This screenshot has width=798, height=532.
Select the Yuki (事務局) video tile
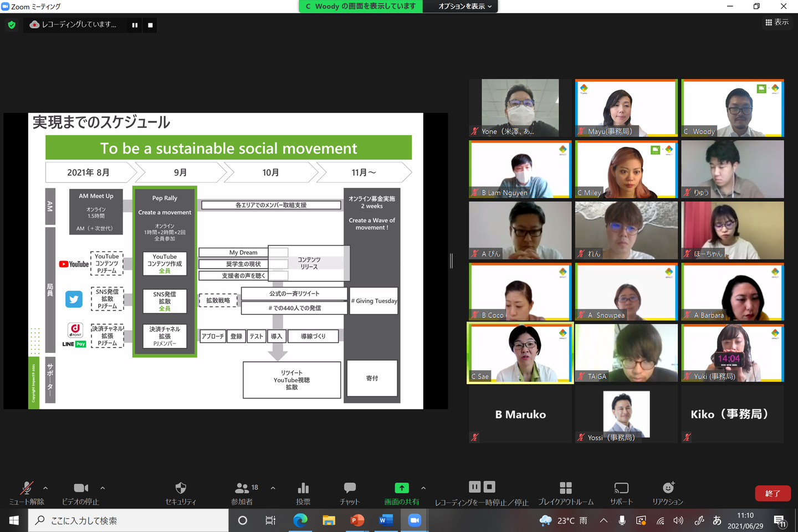coord(733,353)
